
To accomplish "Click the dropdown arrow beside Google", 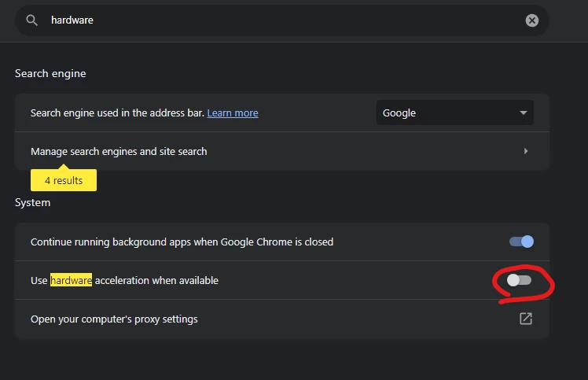I will coord(524,113).
